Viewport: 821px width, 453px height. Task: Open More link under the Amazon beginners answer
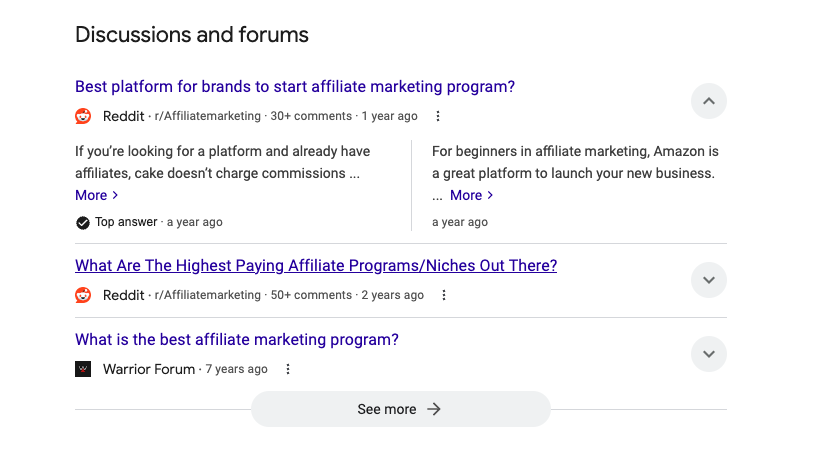click(471, 195)
